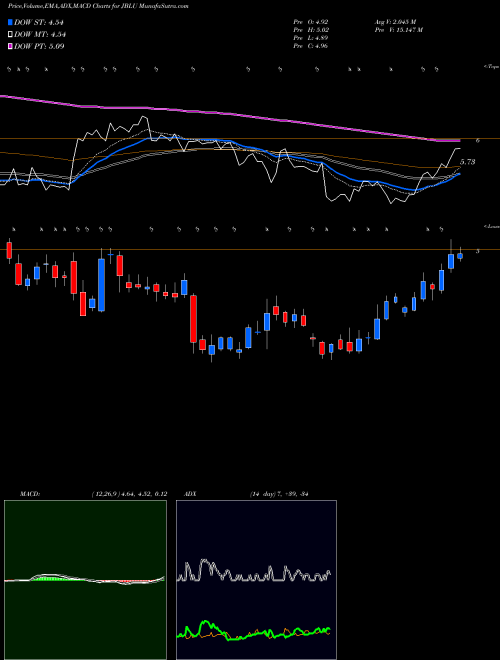Click the magenta long-term average line
500x660 pixels.
pos(229,114)
